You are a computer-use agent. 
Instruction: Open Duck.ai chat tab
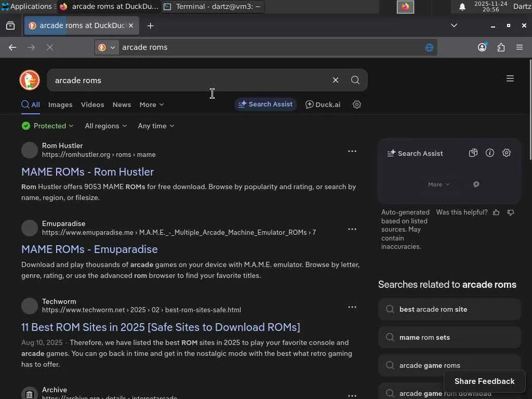coord(323,104)
